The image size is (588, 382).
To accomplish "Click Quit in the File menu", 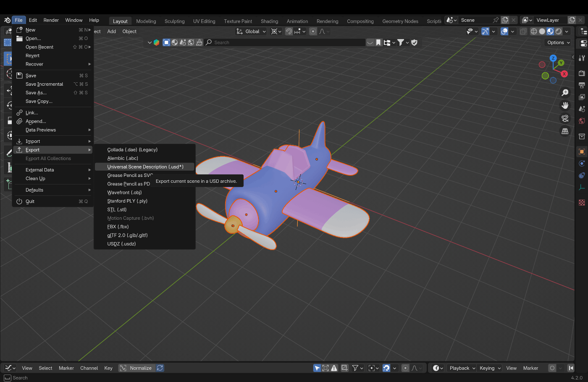I will click(x=30, y=201).
